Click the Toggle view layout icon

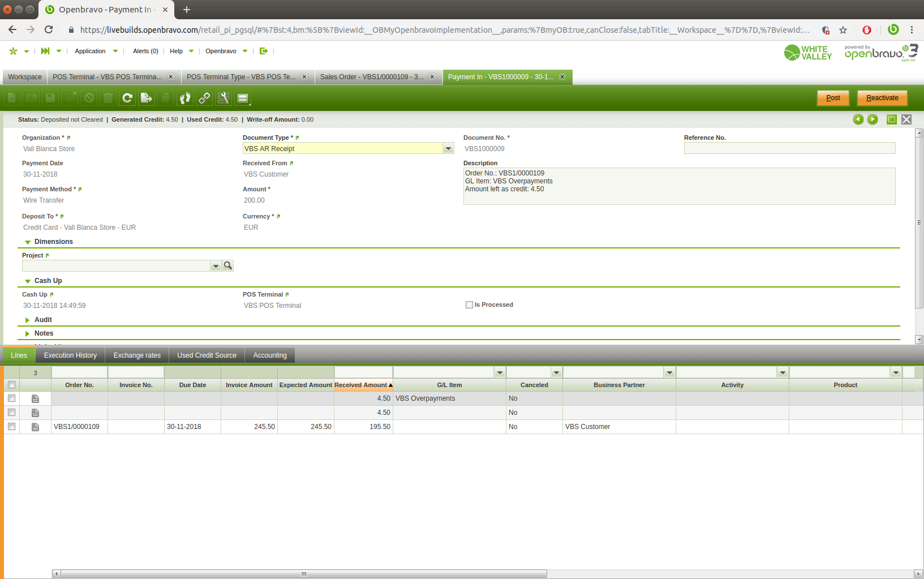[x=243, y=98]
